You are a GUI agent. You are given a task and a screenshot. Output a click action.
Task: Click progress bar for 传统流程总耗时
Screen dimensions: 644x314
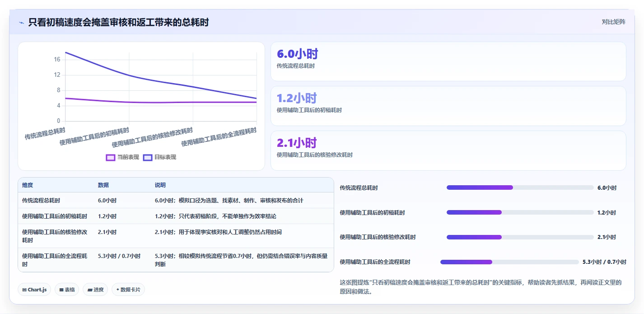(x=520, y=187)
